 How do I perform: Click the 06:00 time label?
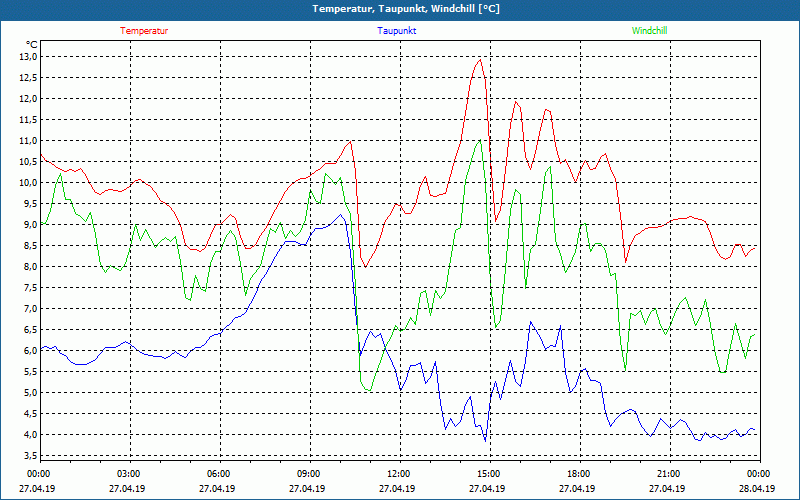tap(217, 474)
